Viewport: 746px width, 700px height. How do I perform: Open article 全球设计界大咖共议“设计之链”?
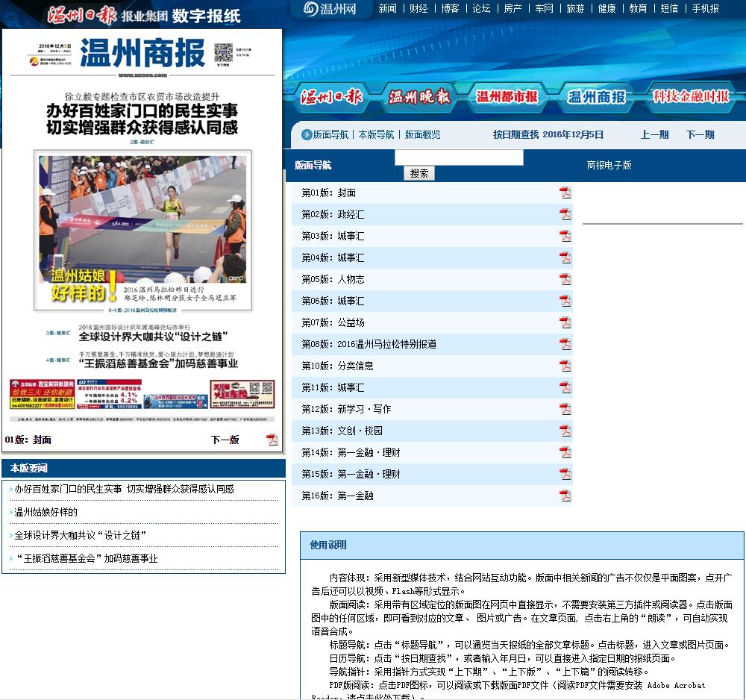click(80, 535)
